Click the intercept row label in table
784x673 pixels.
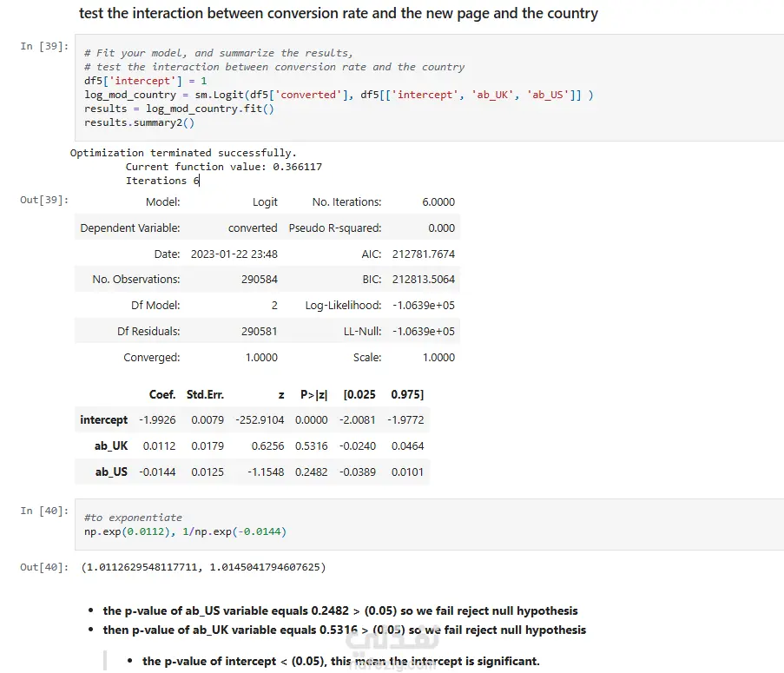coord(103,420)
